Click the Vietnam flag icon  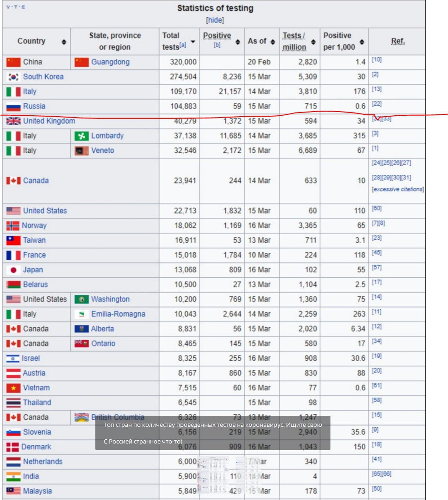tap(13, 388)
